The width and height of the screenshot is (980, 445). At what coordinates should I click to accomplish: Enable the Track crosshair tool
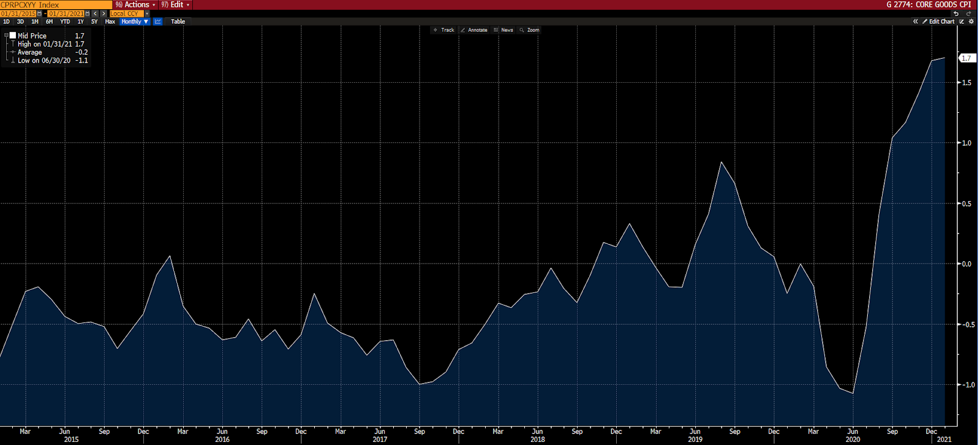pos(443,30)
